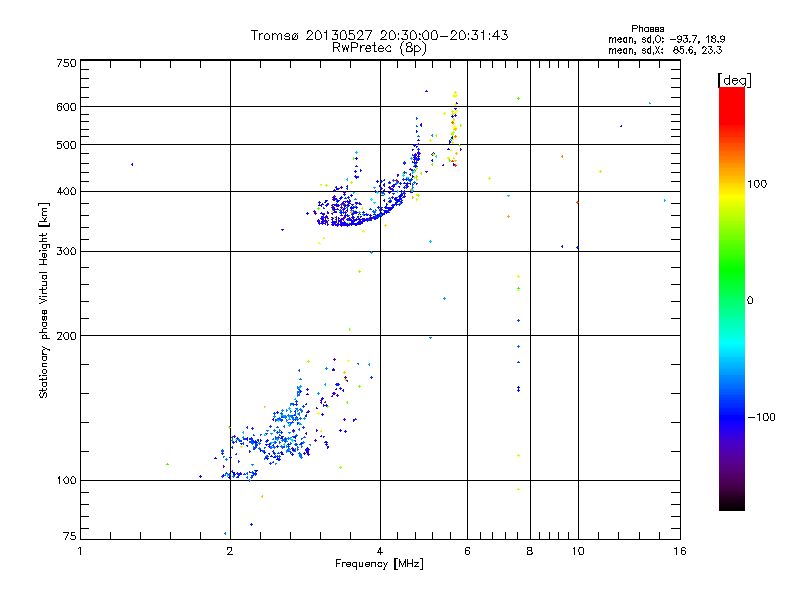Click the x-axis tick label '6'
Image resolution: width=800 pixels, height=600 pixels.
(x=467, y=551)
